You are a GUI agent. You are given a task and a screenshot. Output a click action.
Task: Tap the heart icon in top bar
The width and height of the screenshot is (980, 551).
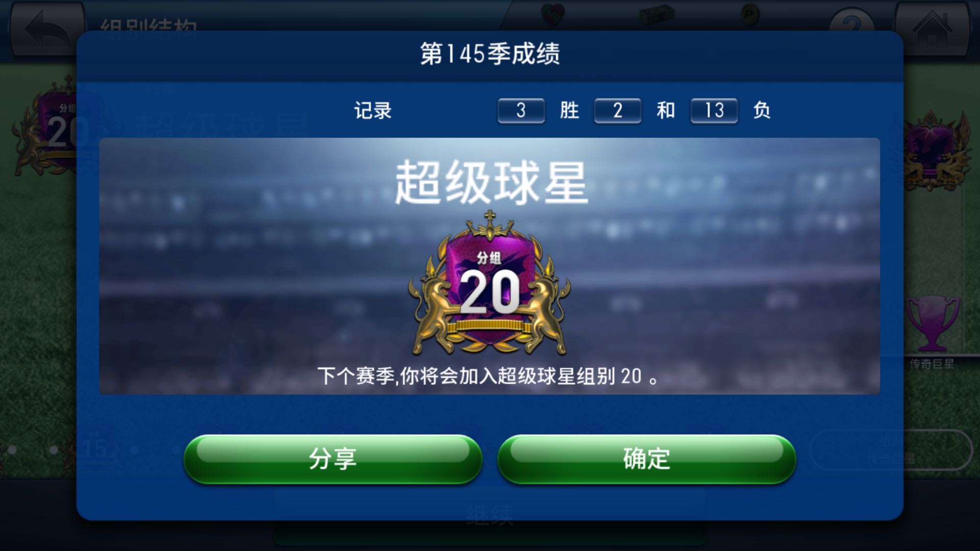[552, 13]
